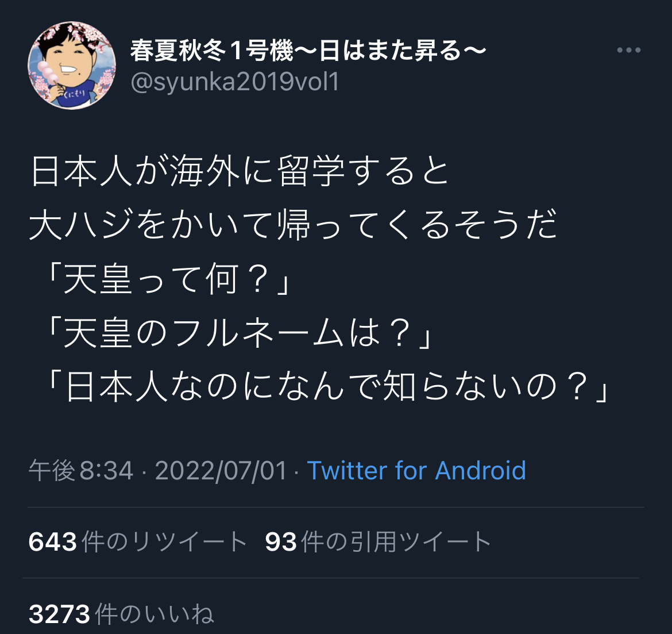Click the pink dango in the avatar
The image size is (672, 634).
(47, 73)
